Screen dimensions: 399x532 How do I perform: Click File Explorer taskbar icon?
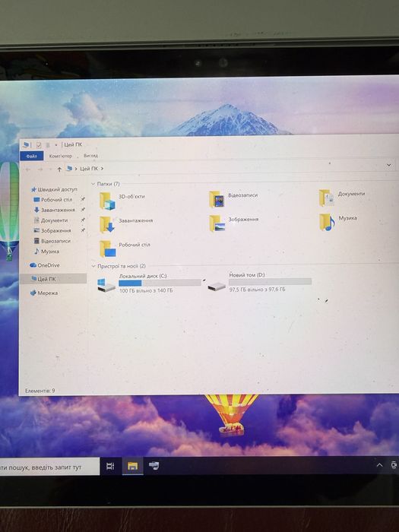click(133, 466)
